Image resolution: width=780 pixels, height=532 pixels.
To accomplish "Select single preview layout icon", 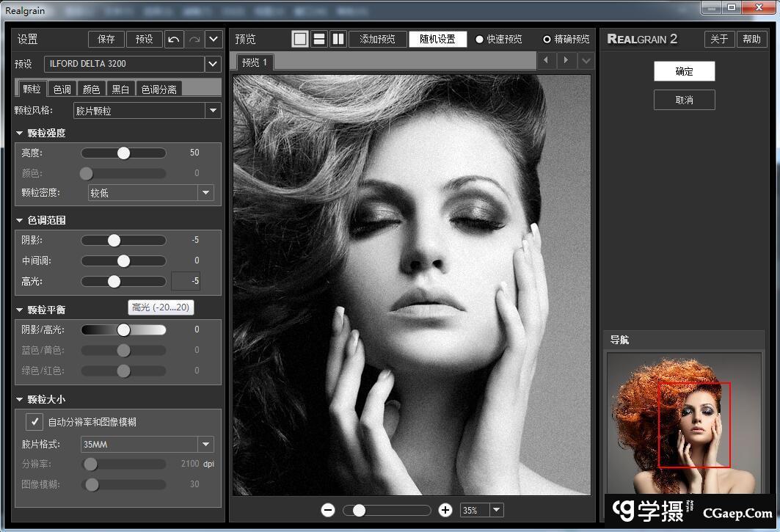I will click(x=300, y=39).
